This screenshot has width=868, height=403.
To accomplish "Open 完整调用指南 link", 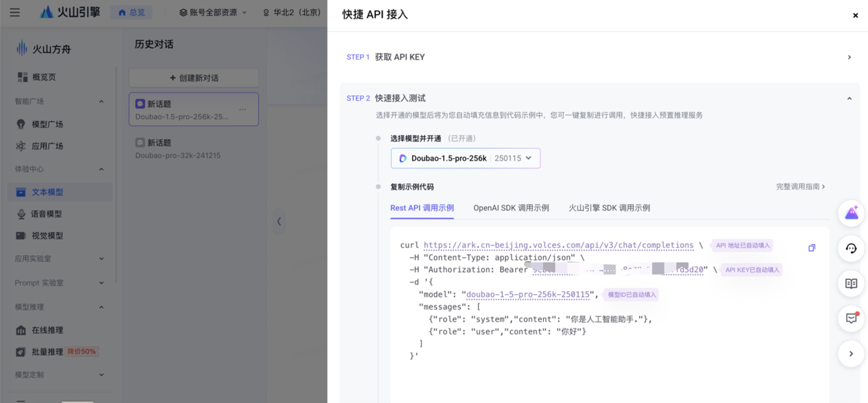I will pyautogui.click(x=801, y=186).
